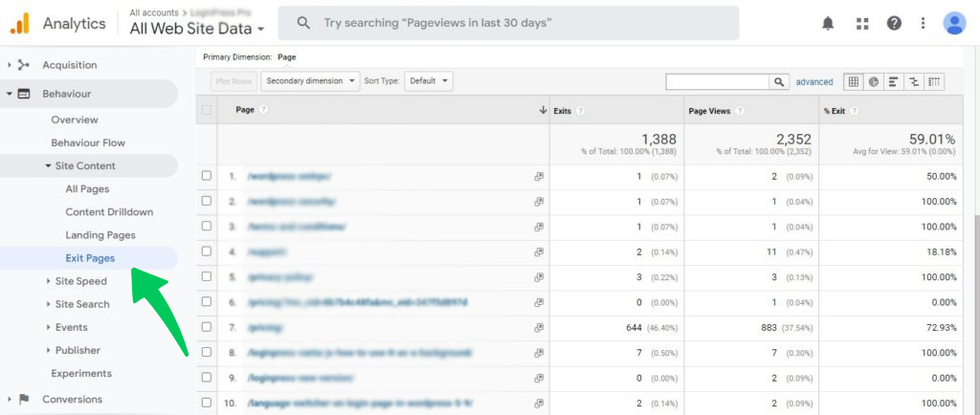
Task: Open the help question mark icon
Action: coord(895,24)
